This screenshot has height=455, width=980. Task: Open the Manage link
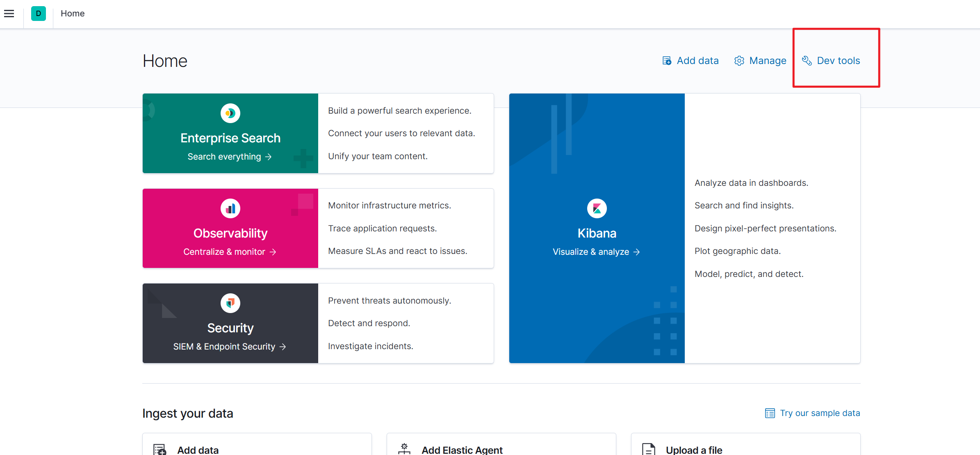(x=768, y=61)
